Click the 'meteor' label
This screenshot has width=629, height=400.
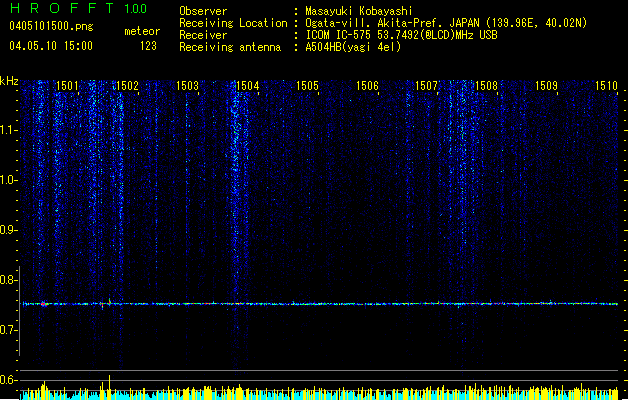(x=142, y=31)
